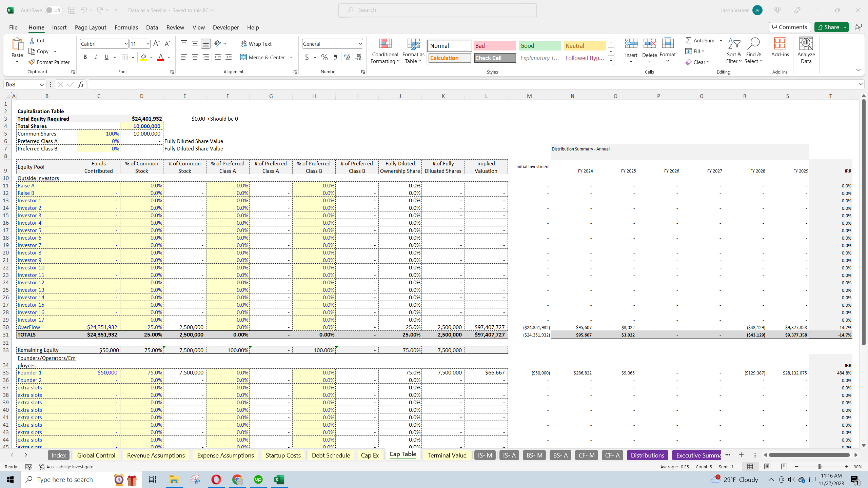The image size is (868, 488).
Task: Apply the Percent Style format
Action: pos(324,57)
